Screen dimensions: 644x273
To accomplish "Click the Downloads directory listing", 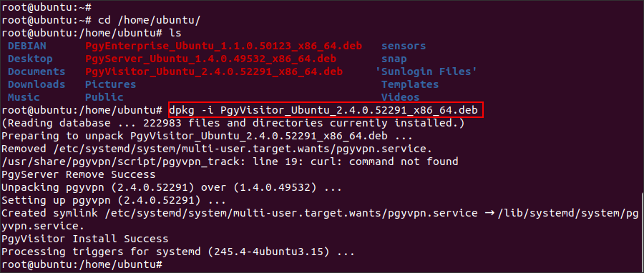I will pyautogui.click(x=36, y=84).
